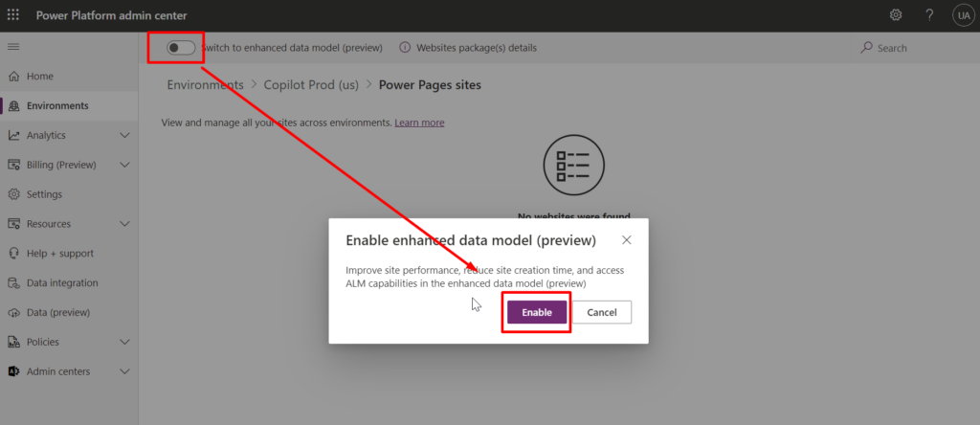Click the Data integration icon
980x425 pixels.
13,283
